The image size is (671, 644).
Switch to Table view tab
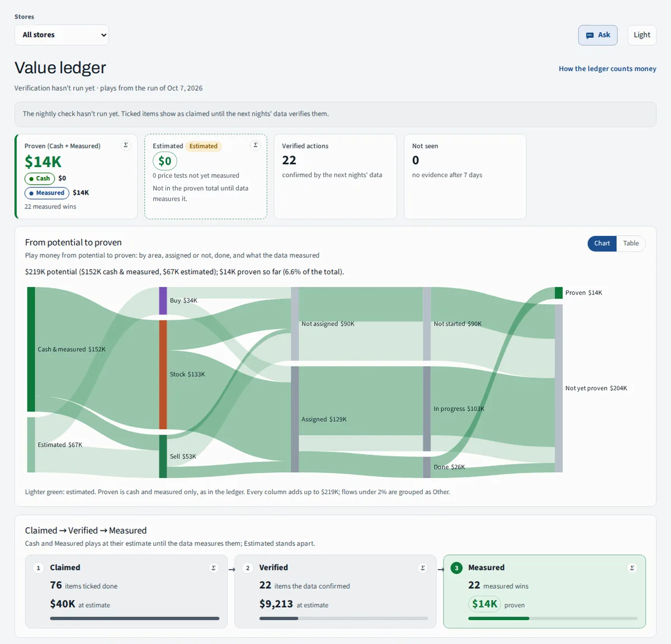(x=631, y=243)
